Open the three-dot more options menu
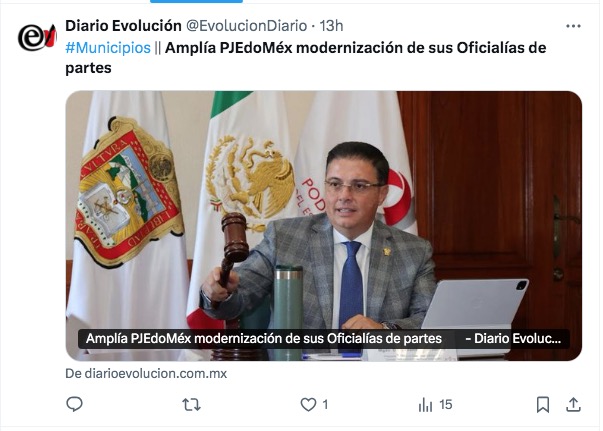The width and height of the screenshot is (603, 431). coord(573,26)
